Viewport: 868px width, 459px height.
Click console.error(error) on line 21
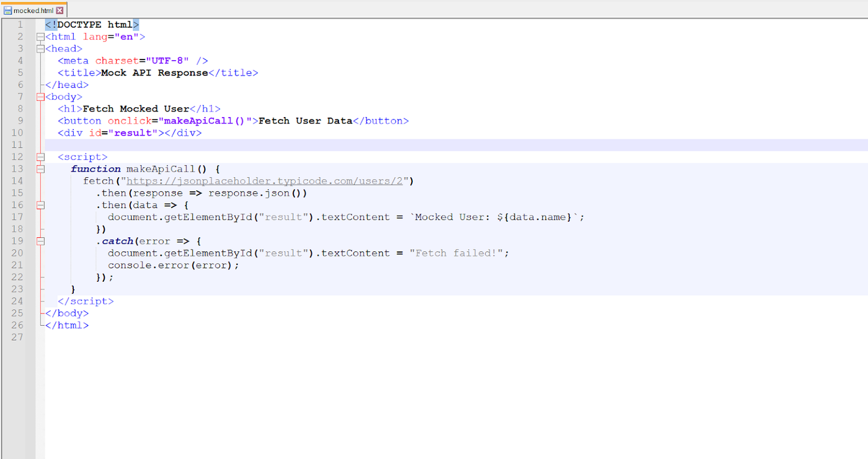point(170,265)
